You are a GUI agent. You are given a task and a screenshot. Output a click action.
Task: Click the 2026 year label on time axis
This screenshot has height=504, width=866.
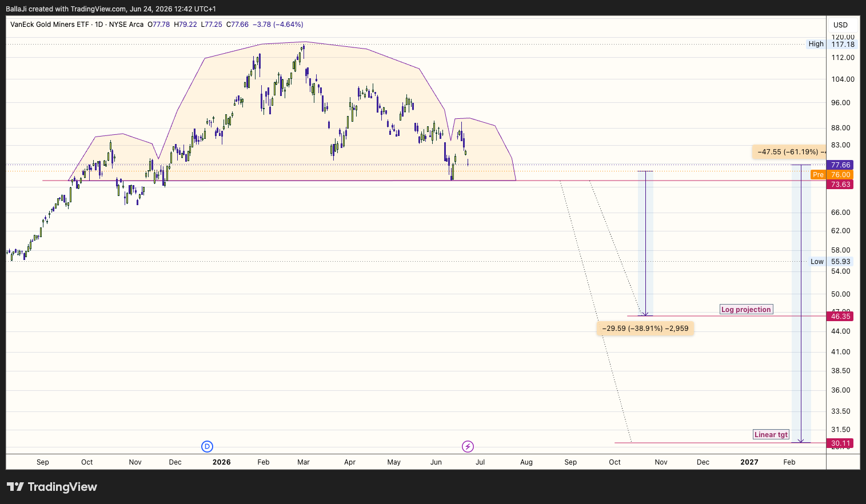pos(222,462)
